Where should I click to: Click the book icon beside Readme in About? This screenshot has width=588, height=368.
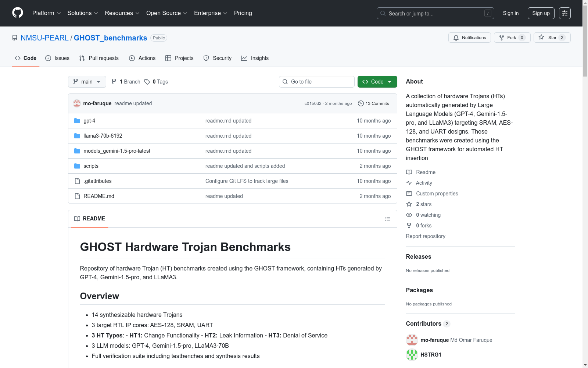(x=409, y=172)
